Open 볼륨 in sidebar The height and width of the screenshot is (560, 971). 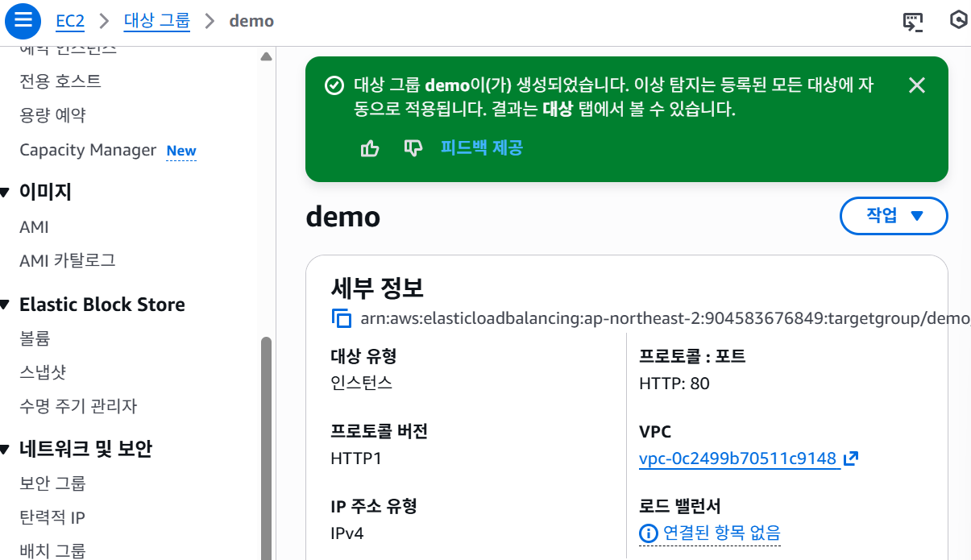[35, 338]
